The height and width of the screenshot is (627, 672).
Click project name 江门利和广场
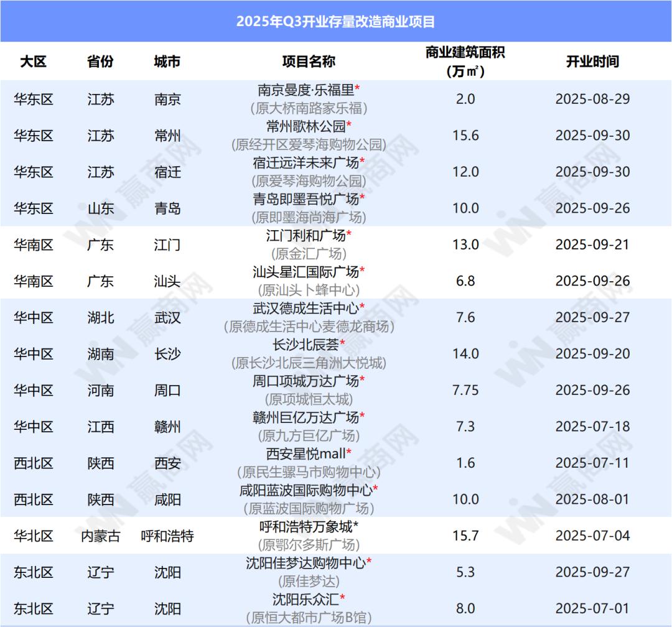click(306, 236)
